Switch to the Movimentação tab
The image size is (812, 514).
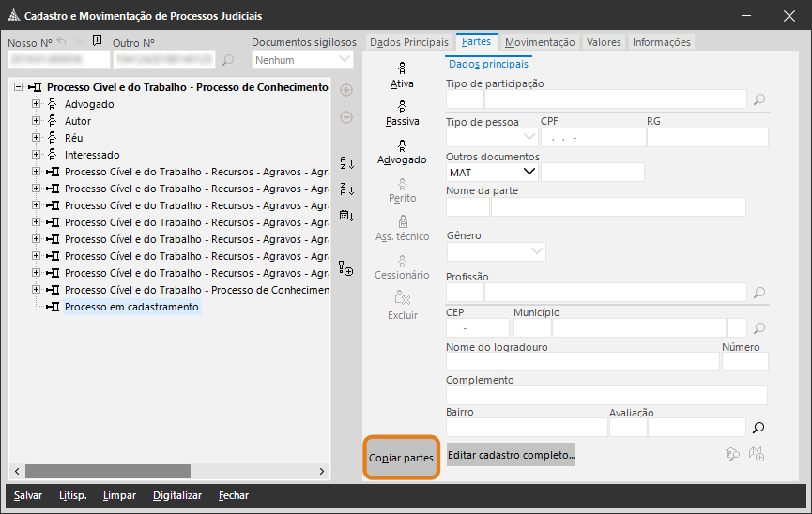(540, 42)
